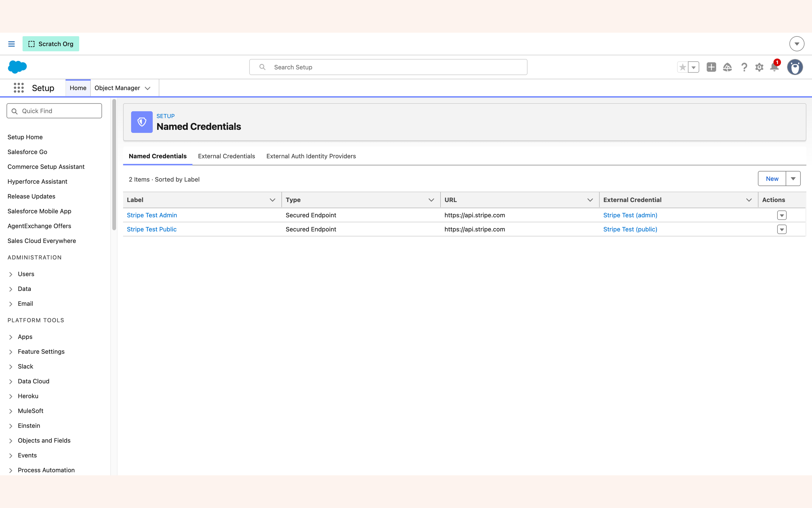
Task: Open External Auth Identity Providers tab
Action: [311, 156]
